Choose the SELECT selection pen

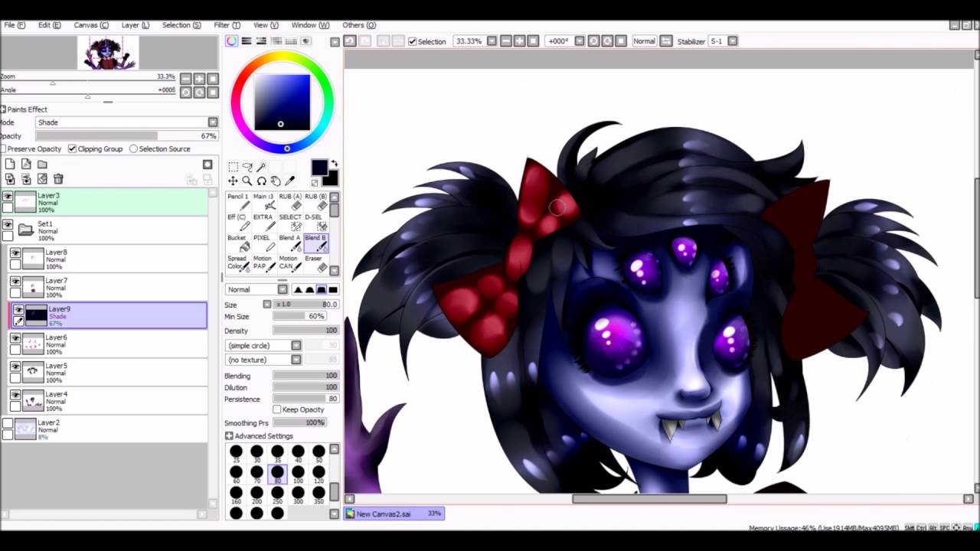(x=289, y=223)
